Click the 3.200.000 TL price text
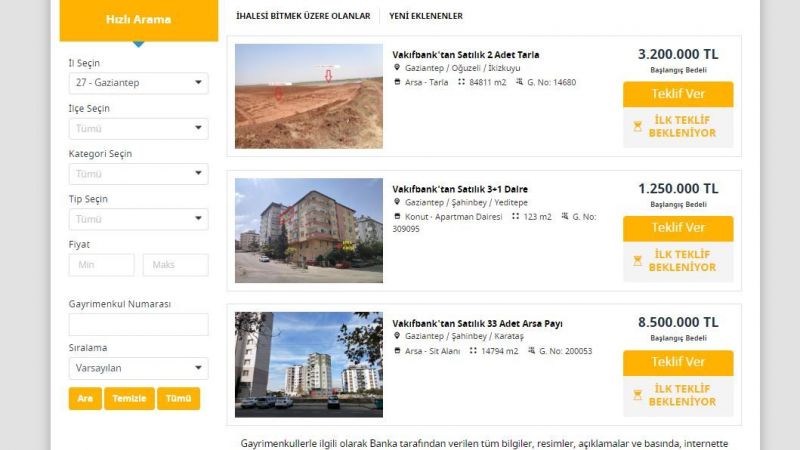 [x=678, y=54]
